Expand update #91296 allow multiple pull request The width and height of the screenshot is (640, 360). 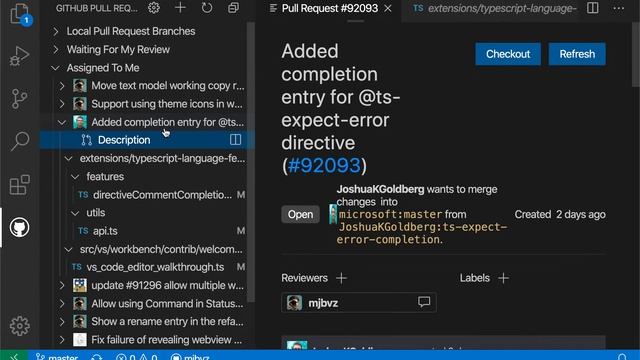(x=62, y=285)
